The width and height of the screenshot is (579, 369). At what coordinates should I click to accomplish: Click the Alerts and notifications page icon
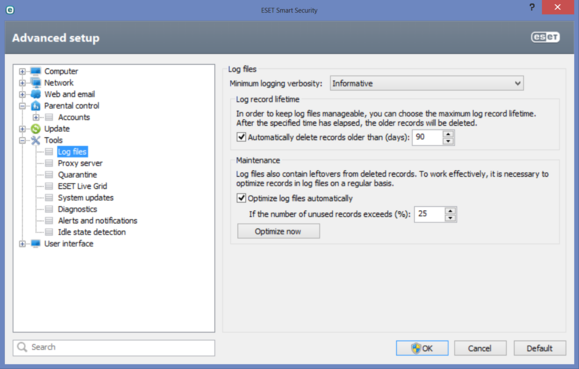[x=49, y=220]
